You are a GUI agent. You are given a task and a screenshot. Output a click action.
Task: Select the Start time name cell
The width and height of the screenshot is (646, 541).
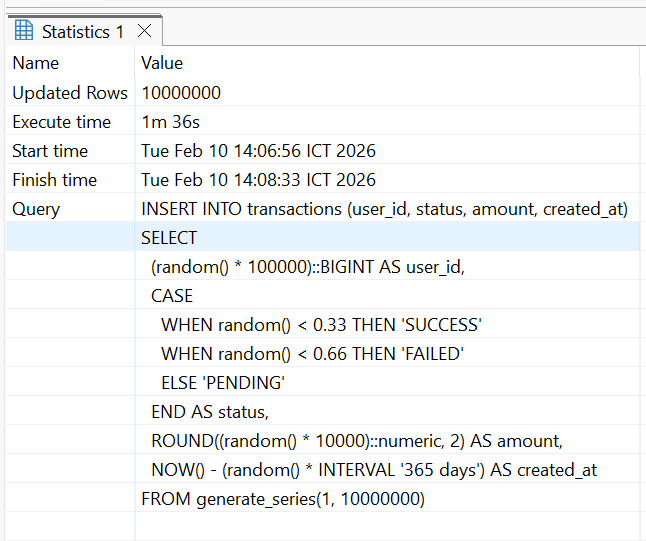point(50,151)
